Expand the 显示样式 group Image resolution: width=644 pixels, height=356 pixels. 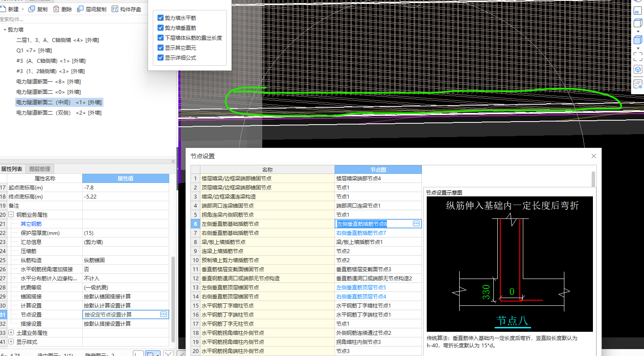click(x=11, y=342)
